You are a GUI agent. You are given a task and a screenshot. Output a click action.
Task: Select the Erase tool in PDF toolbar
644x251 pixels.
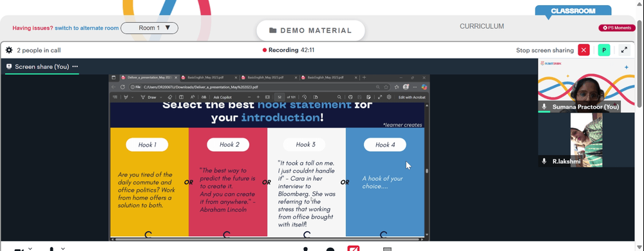pos(169,97)
